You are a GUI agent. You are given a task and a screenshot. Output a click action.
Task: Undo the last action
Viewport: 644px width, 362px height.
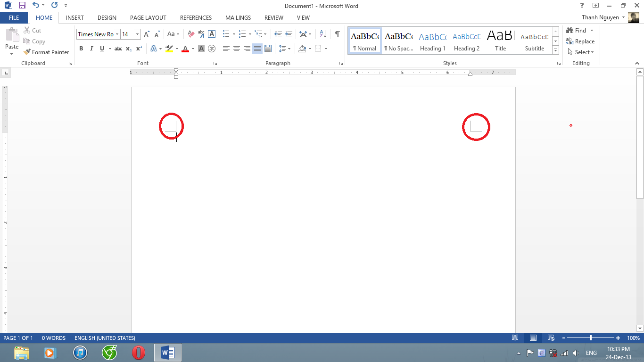tap(36, 6)
